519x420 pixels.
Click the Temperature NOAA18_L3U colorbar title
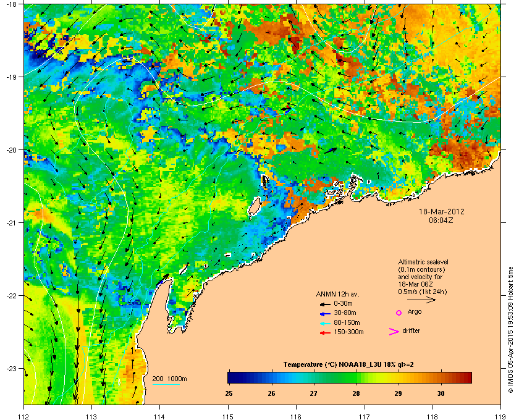(x=348, y=365)
